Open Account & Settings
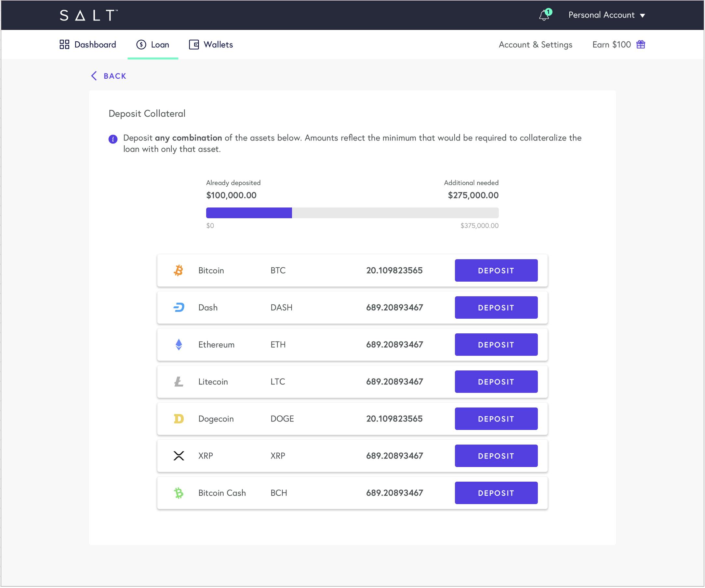This screenshot has height=588, width=705. coord(536,45)
